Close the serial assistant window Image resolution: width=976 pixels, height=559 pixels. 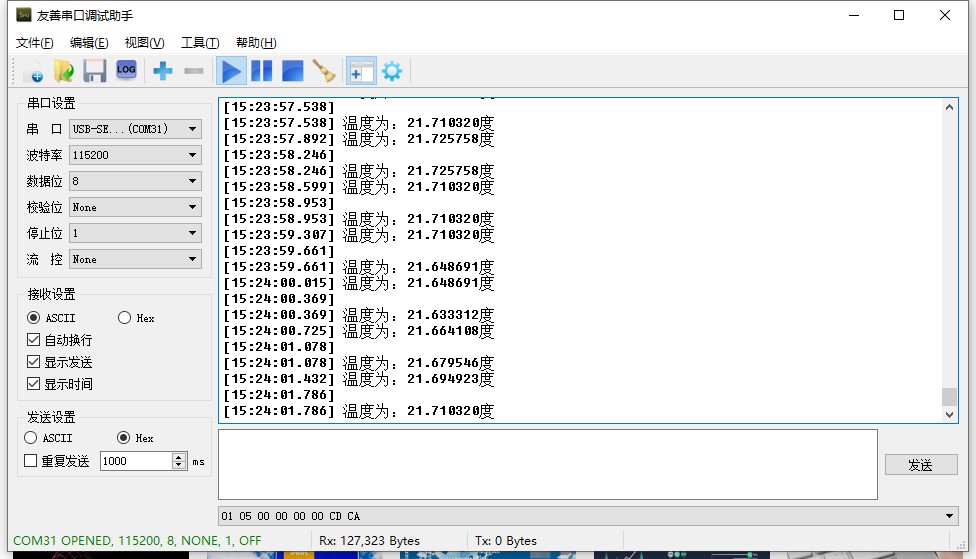945,15
